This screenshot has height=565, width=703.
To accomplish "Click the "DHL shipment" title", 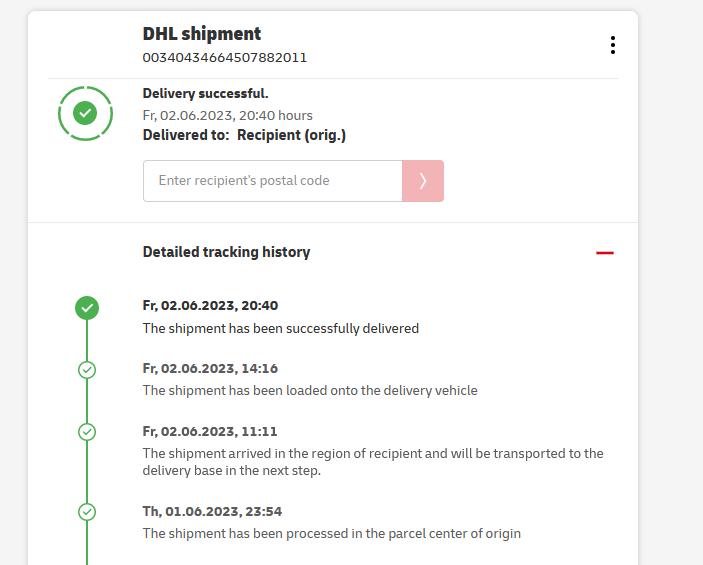I will click(202, 34).
